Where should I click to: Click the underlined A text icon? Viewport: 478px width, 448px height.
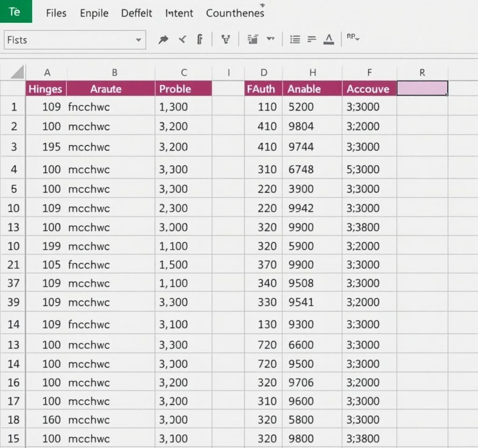329,40
